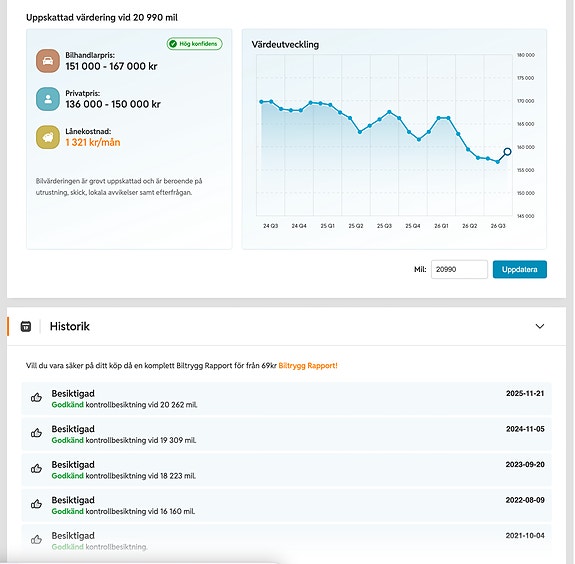575x564 pixels.
Task: Click the yellow piggy bank Lånekostnad icon
Action: (48, 137)
